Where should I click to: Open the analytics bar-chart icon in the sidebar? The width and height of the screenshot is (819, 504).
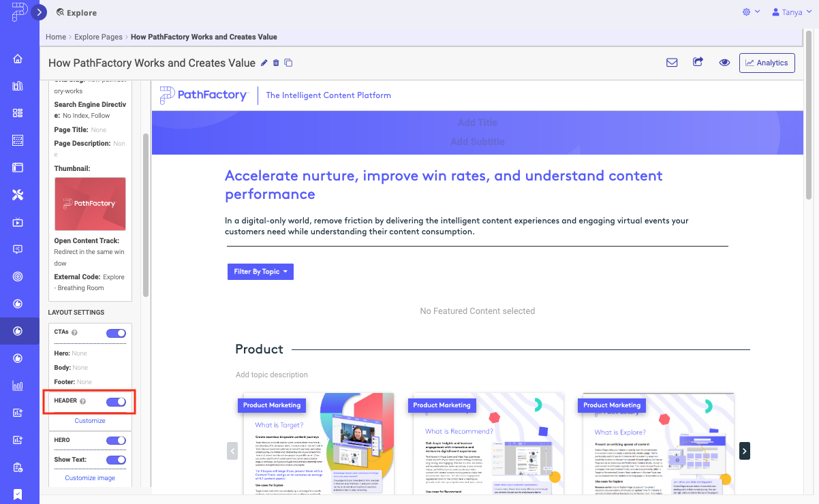click(x=18, y=385)
